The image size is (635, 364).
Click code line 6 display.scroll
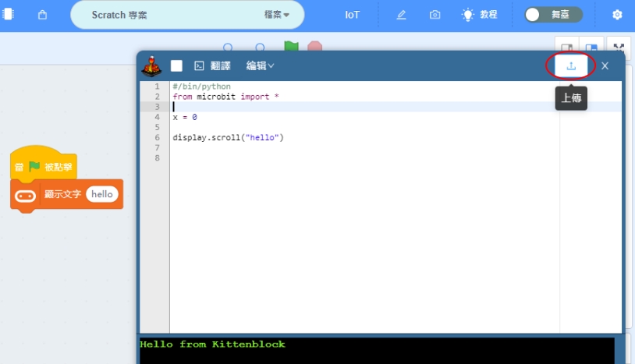(x=228, y=137)
